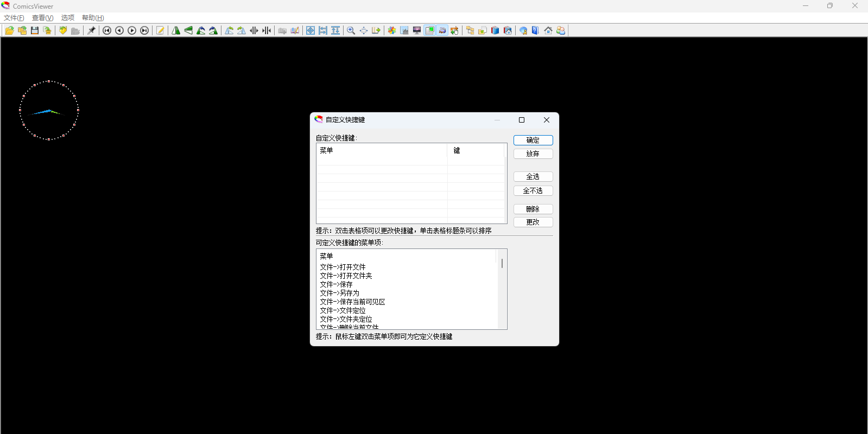The height and width of the screenshot is (434, 868).
Task: Open the 选项 menu
Action: click(x=68, y=18)
